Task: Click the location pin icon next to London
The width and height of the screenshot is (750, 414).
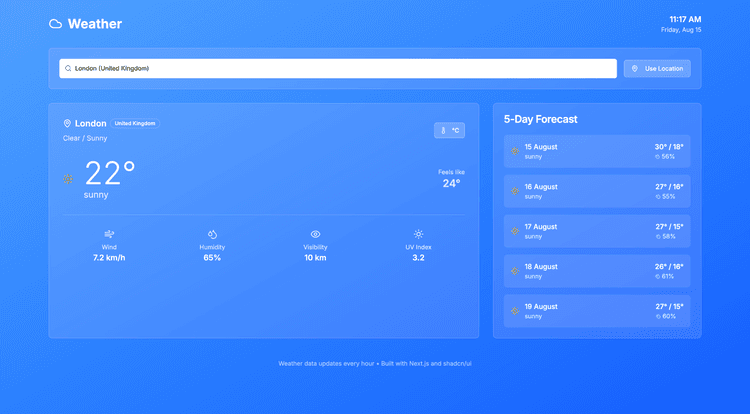Action: click(67, 123)
